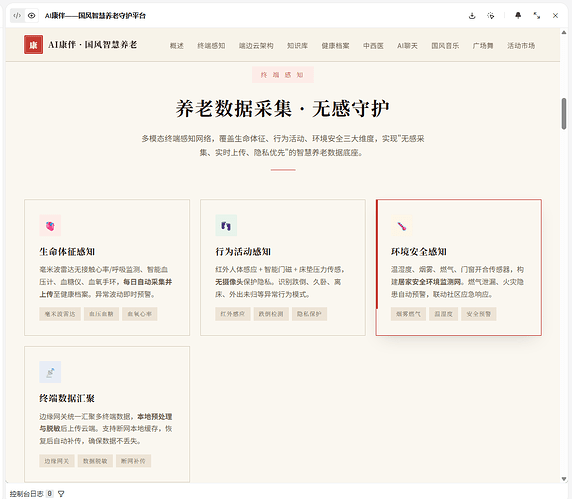This screenshot has width=572, height=499.
Task: Click the expand fullscreen arrows icon
Action: (537, 16)
